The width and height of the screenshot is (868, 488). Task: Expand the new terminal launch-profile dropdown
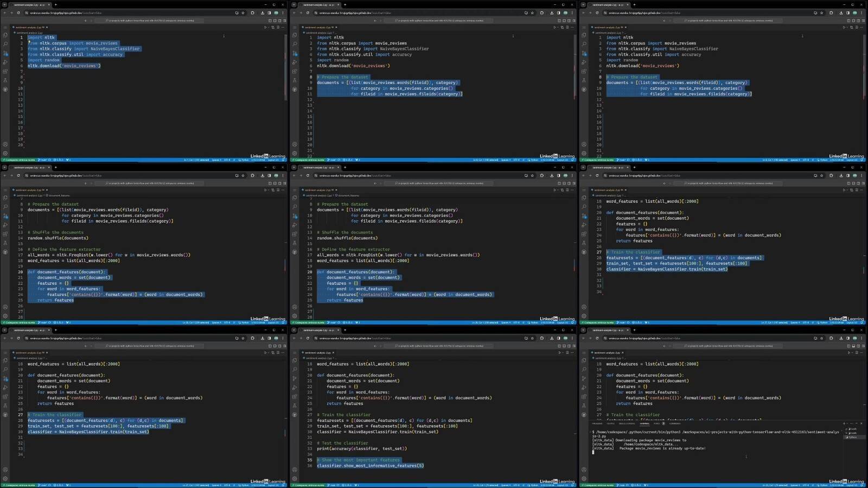pyautogui.click(x=848, y=423)
